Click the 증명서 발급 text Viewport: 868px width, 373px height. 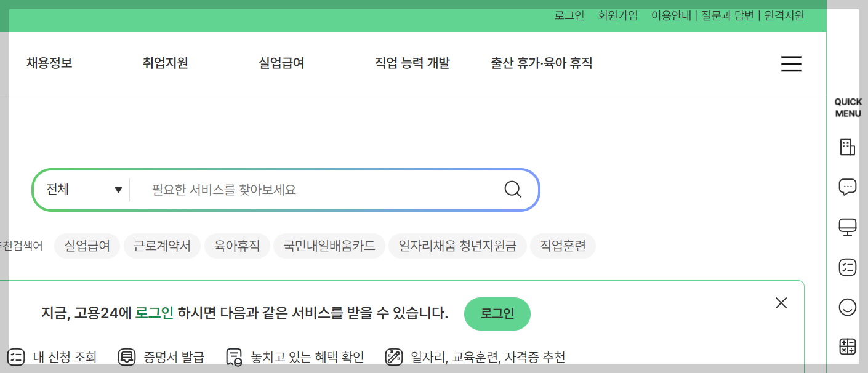pos(174,357)
